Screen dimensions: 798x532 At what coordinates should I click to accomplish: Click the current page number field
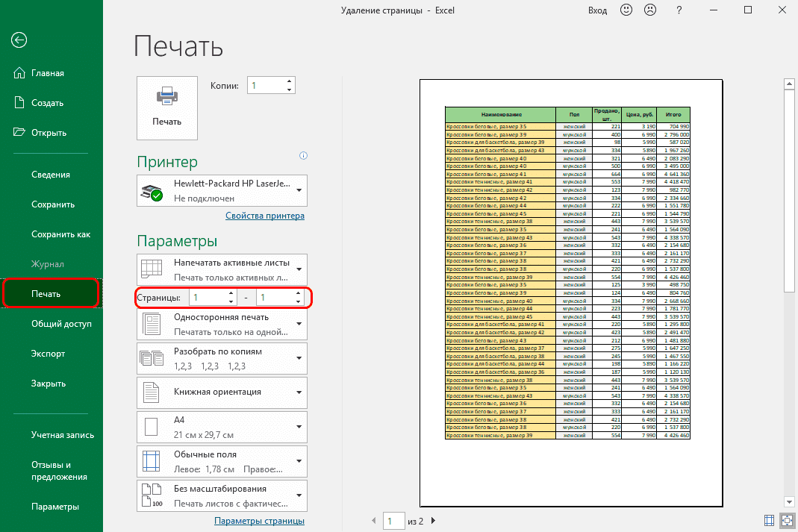click(393, 520)
